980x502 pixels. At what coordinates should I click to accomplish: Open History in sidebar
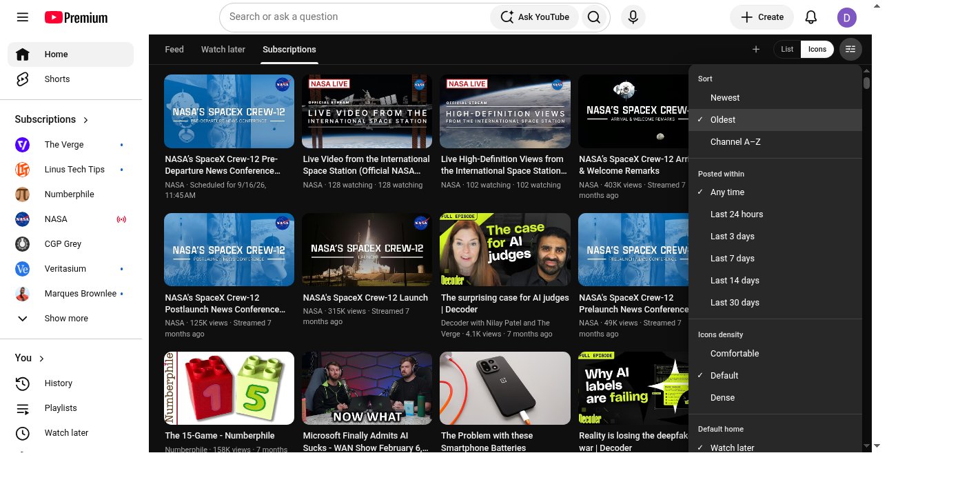[x=59, y=383]
